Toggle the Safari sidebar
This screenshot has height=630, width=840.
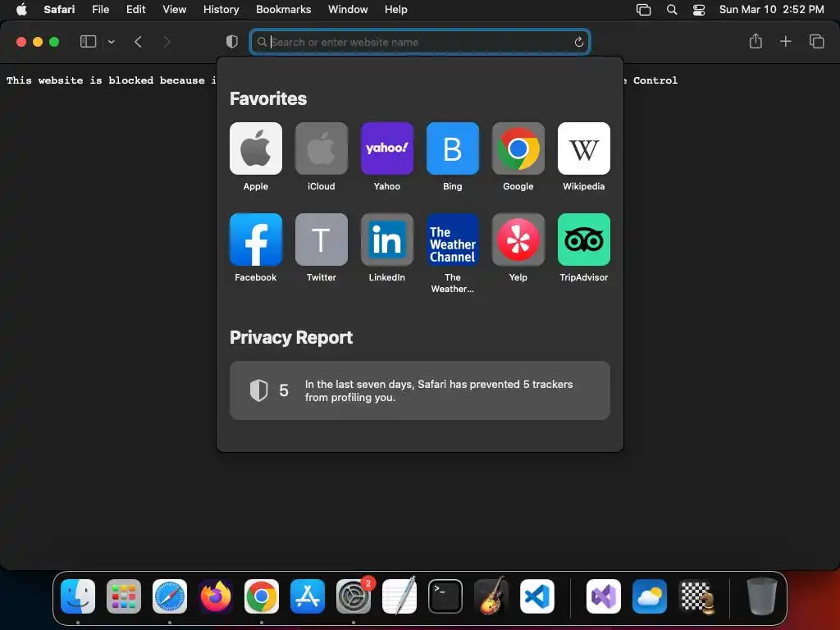click(88, 42)
